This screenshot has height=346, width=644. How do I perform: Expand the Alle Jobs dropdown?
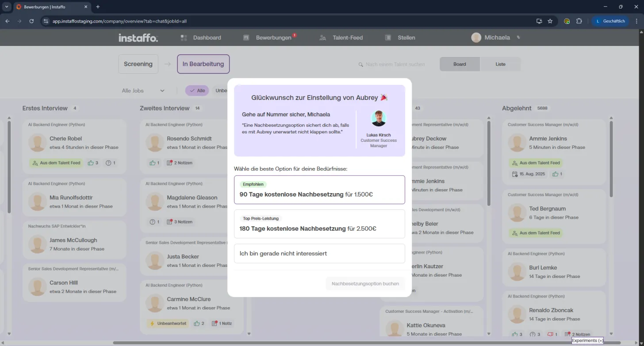point(143,91)
